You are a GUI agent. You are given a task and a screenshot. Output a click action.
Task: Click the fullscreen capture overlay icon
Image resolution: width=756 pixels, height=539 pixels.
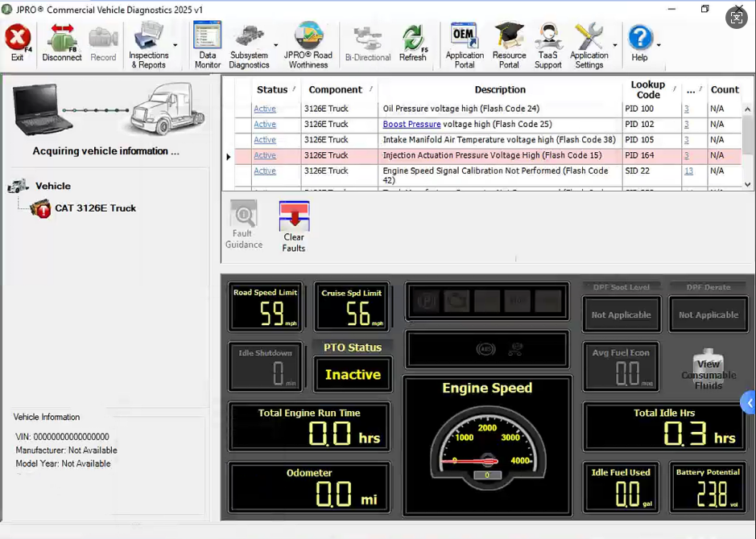(736, 18)
